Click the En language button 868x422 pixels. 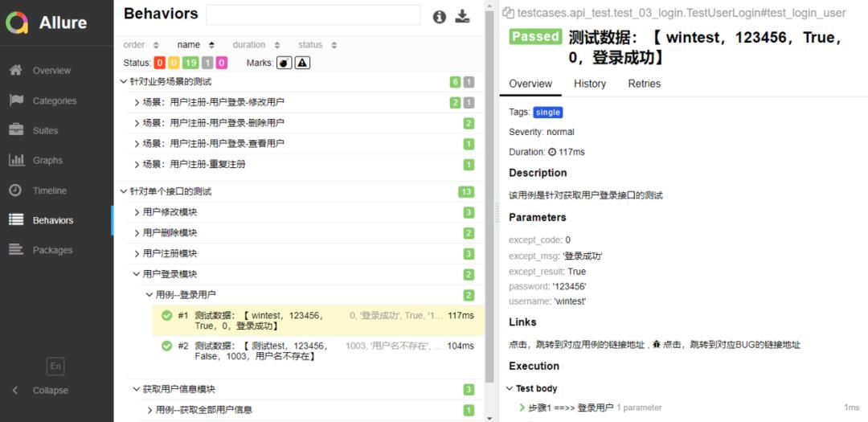pyautogui.click(x=55, y=366)
